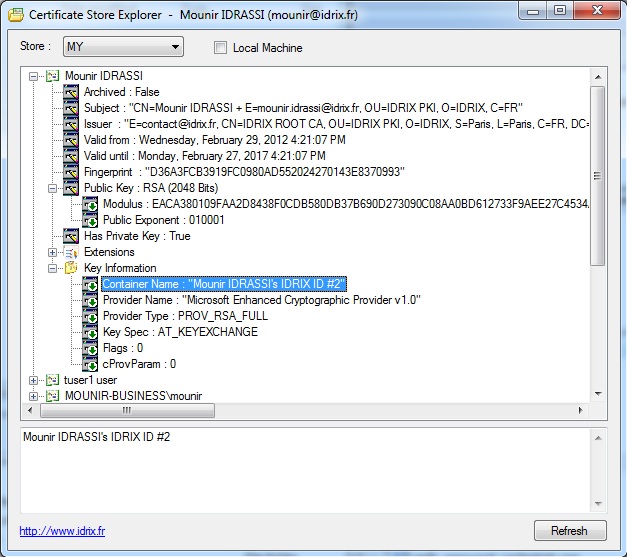Click the icon beside the Fingerprint row
The height and width of the screenshot is (557, 627).
point(71,172)
